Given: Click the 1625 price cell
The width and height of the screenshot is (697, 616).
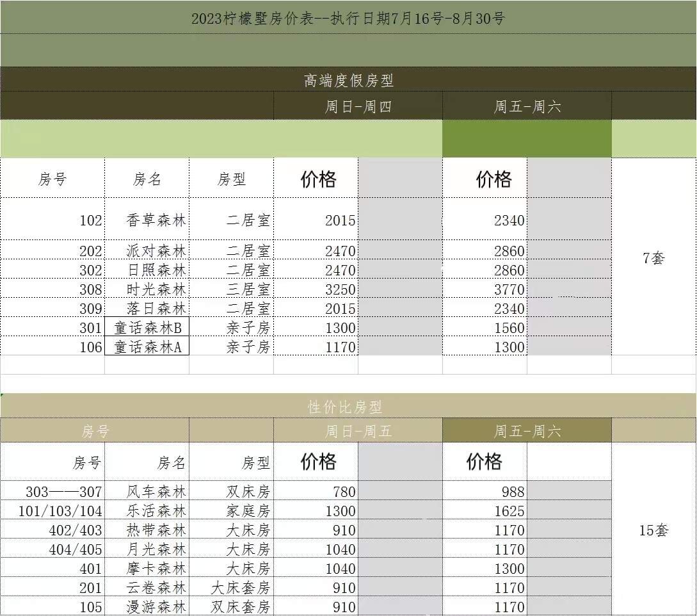Looking at the screenshot, I should point(485,511).
